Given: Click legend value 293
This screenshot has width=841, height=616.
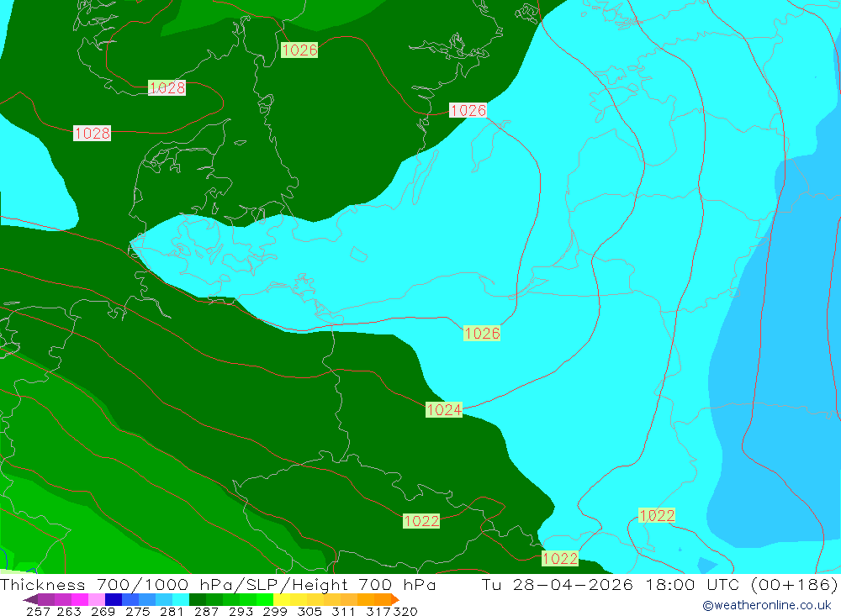Looking at the screenshot, I should coord(240,611).
